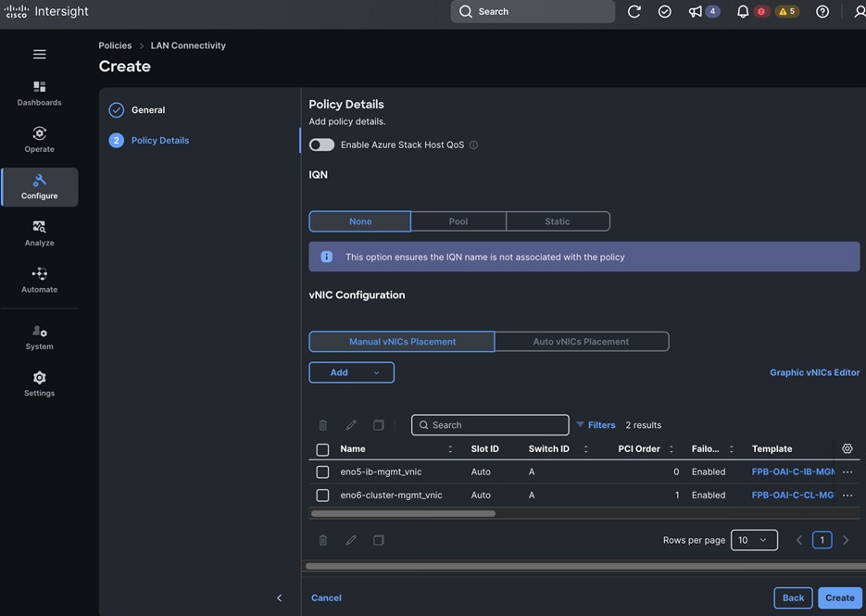The image size is (866, 616).
Task: Open the alarms bell icon
Action: click(743, 12)
